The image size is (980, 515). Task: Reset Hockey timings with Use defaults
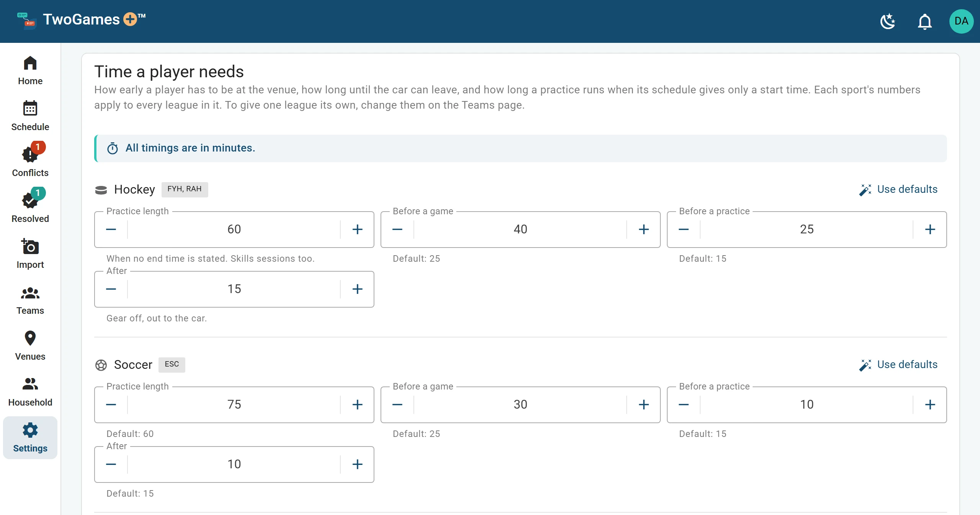pyautogui.click(x=898, y=189)
